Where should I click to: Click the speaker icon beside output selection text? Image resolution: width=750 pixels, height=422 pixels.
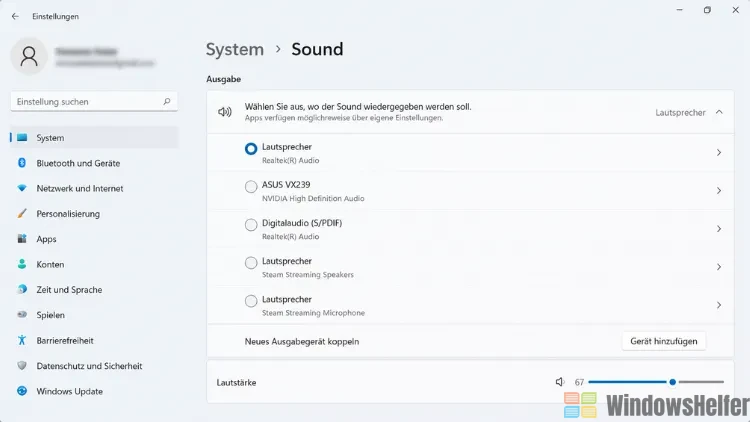[x=225, y=112]
